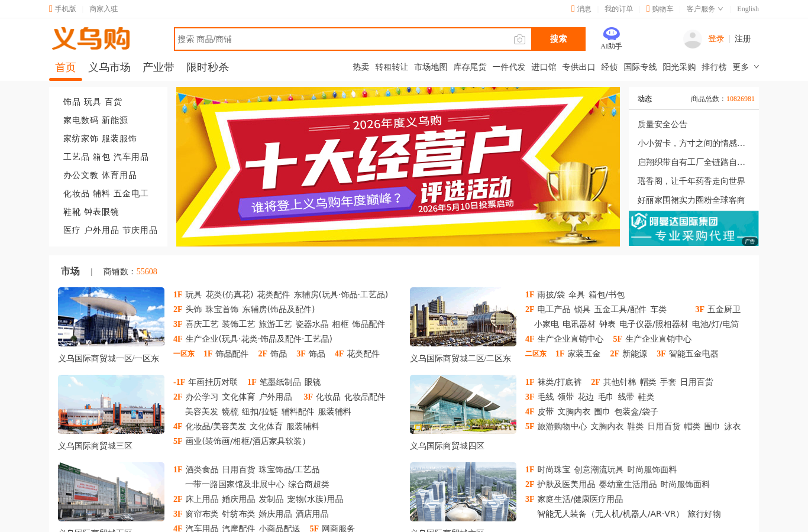Click the 义乌购 logo
This screenshot has height=532, width=808.
click(91, 38)
